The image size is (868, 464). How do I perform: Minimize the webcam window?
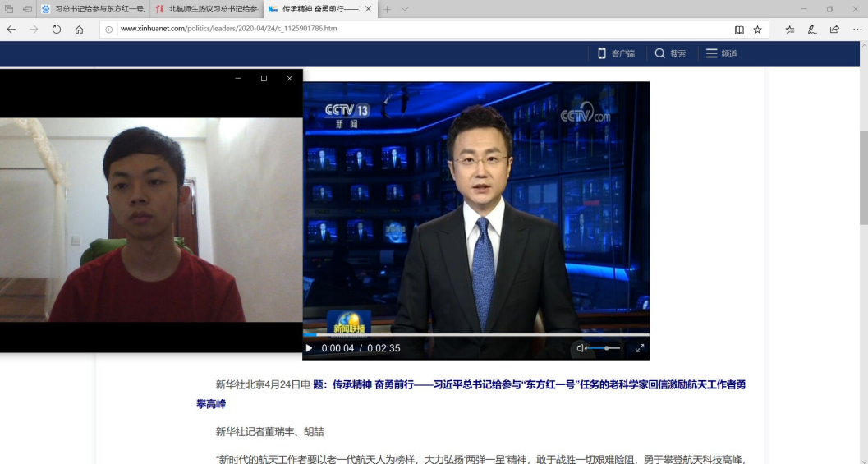(x=238, y=79)
